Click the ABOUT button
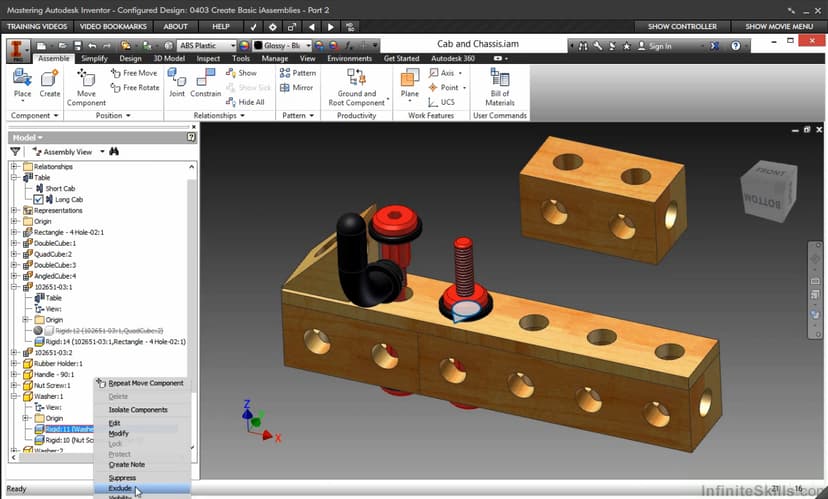Screen dimensions: 828x499 pos(175,26)
